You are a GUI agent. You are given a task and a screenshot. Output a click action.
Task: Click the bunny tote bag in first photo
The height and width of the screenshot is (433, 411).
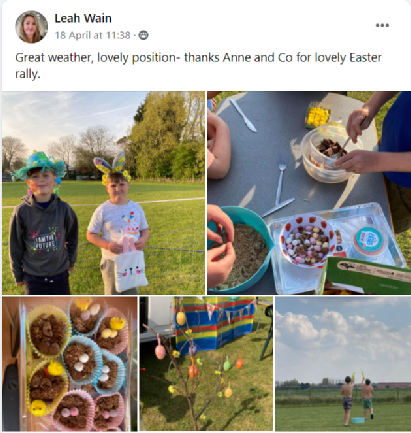pos(131,264)
